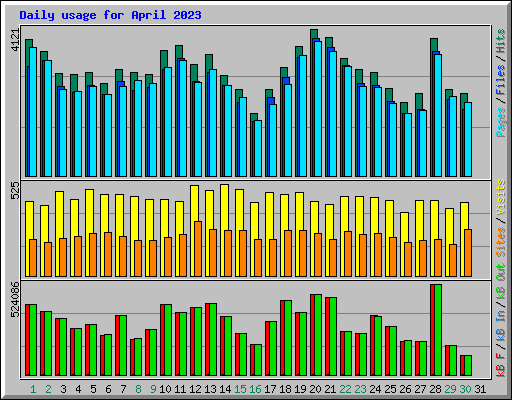This screenshot has width=512, height=400.
Task: Click the orange sites bar for day 30
Action: pos(468,253)
